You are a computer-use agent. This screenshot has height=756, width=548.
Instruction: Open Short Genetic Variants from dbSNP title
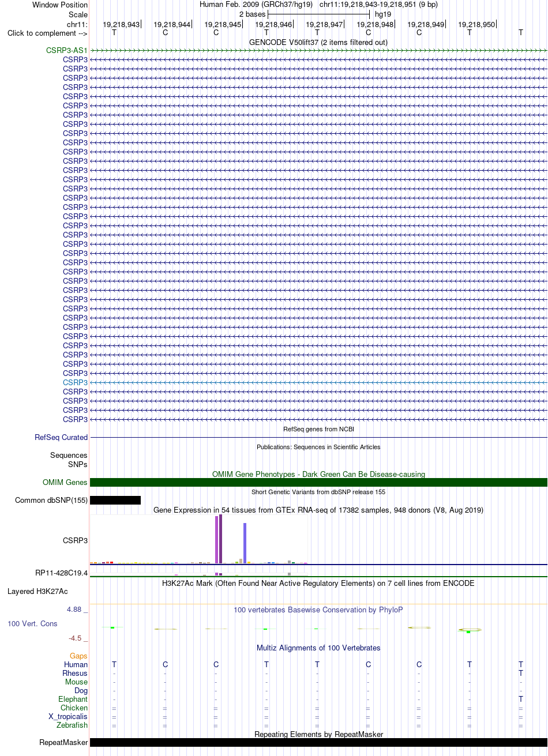click(318, 492)
